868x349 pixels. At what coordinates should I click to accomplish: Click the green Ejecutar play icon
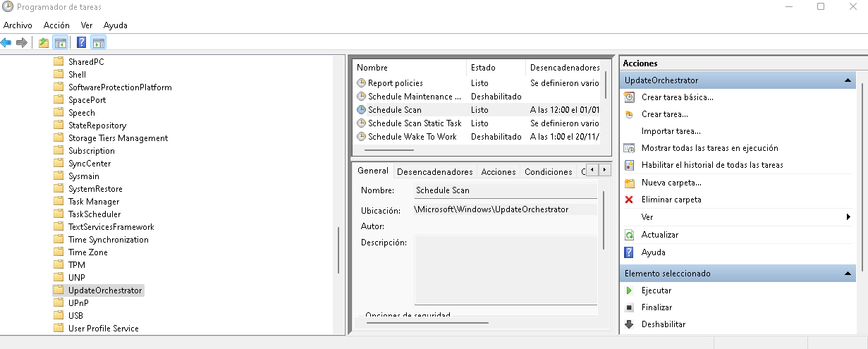point(629,290)
